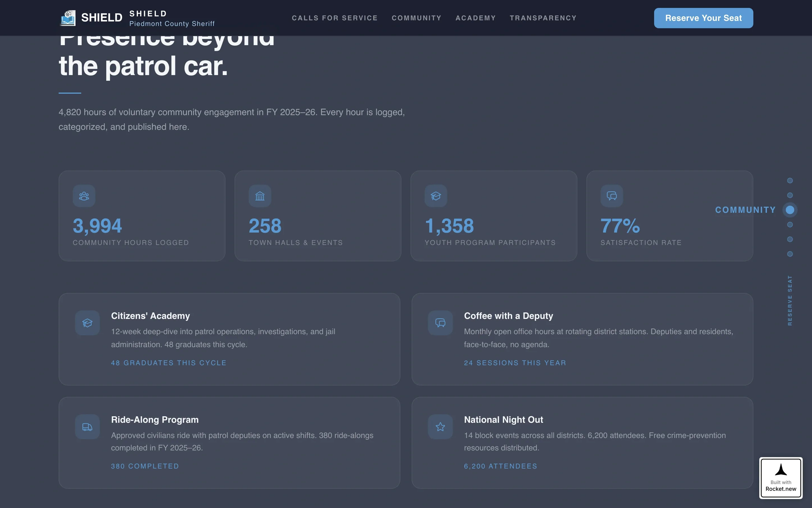Click the graduation cap icon above 1,358
This screenshot has width=812, height=508.
point(436,196)
